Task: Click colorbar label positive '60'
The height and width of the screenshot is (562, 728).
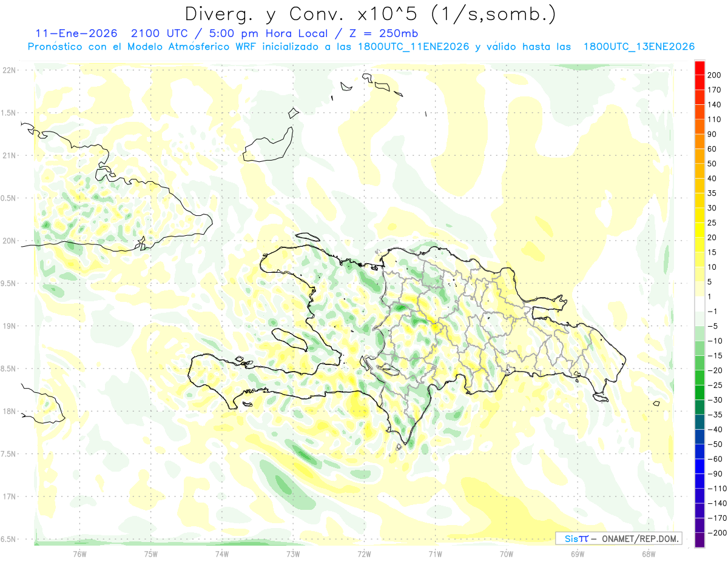Action: [713, 149]
